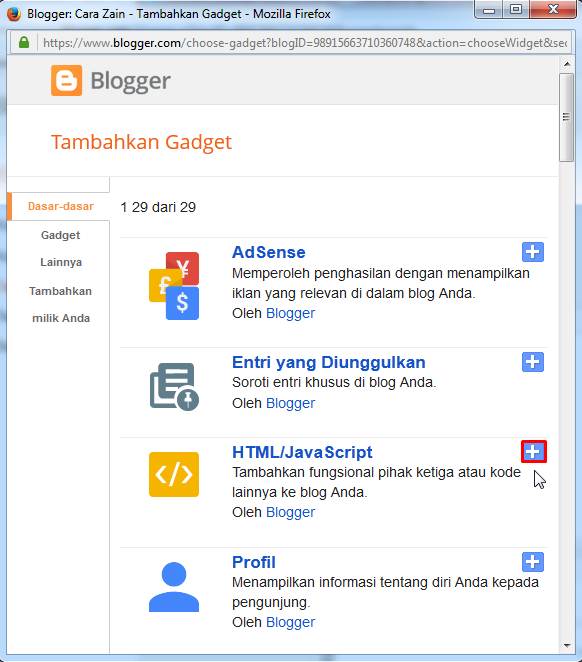This screenshot has height=662, width=582.
Task: Click the Firefox icon in title bar
Action: [14, 14]
